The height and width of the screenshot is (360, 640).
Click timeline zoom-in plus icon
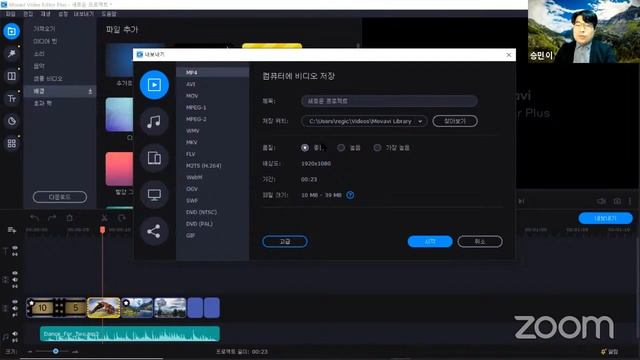(75, 351)
